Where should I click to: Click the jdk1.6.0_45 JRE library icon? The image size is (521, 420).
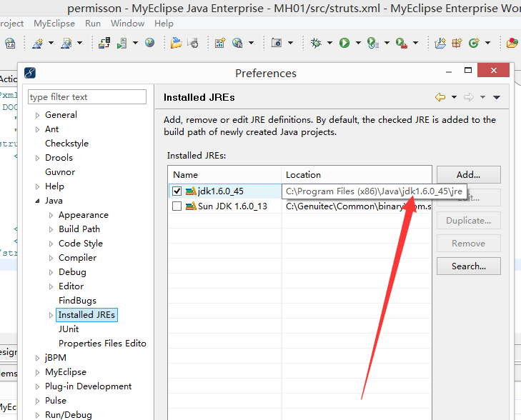point(191,191)
